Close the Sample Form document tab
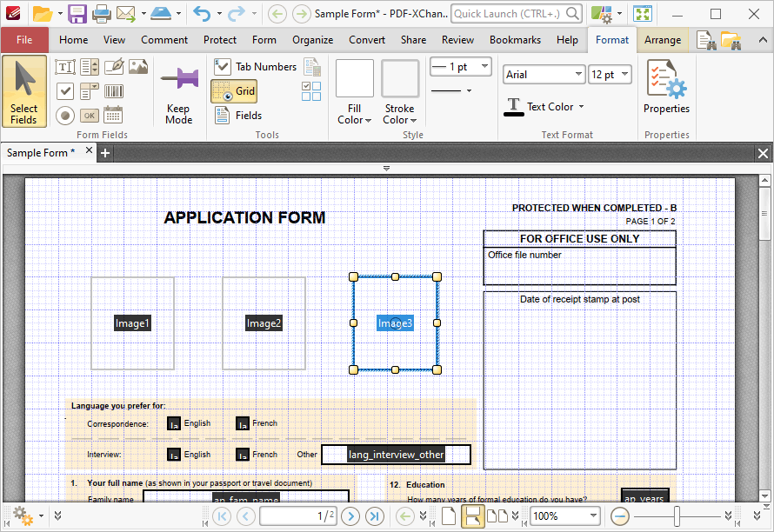Screen dimensions: 774x532 click(x=89, y=150)
